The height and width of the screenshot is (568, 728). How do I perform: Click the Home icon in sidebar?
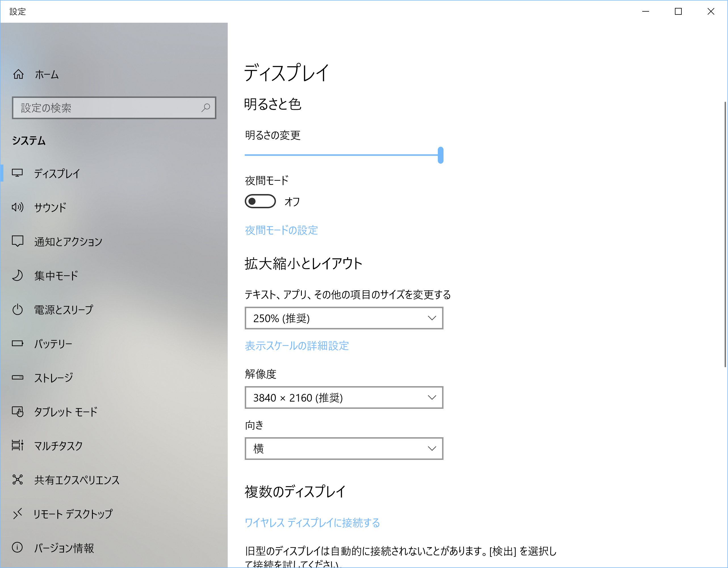click(18, 74)
